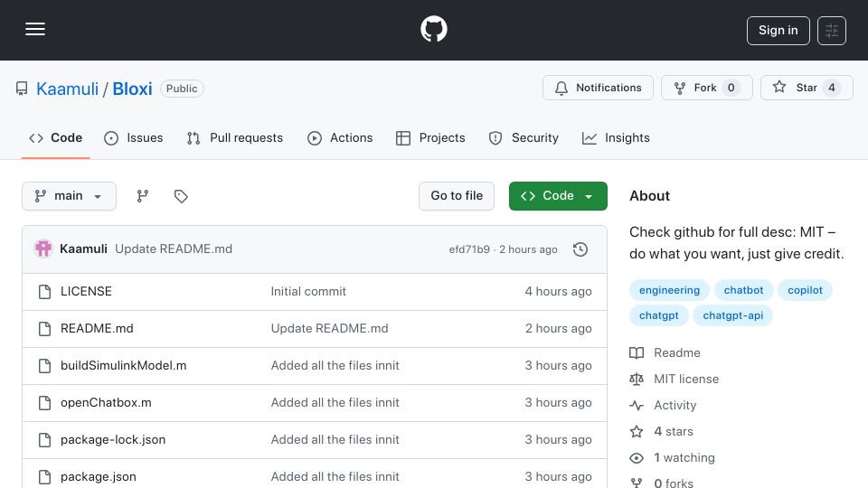Open the Projects tab
868x488 pixels.
[x=430, y=137]
